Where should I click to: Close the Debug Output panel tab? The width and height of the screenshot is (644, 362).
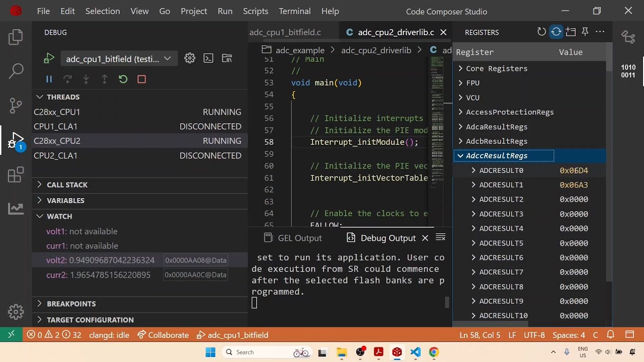pos(425,238)
